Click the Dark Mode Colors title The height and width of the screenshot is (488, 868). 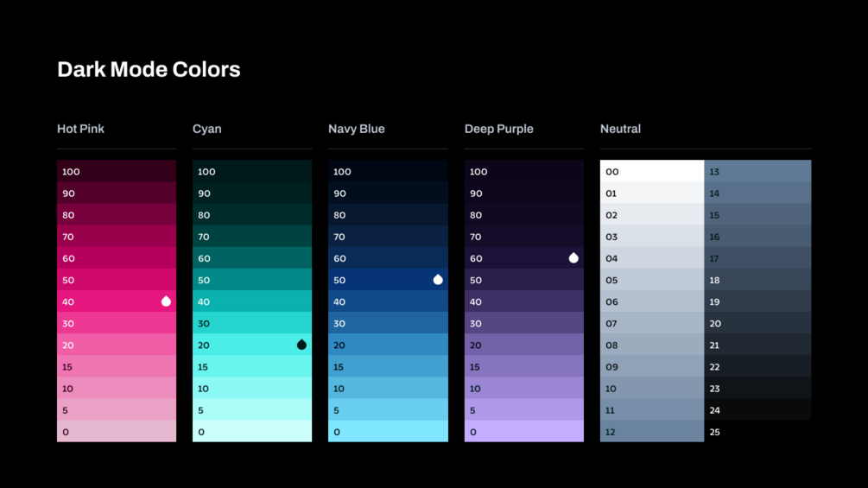(149, 69)
